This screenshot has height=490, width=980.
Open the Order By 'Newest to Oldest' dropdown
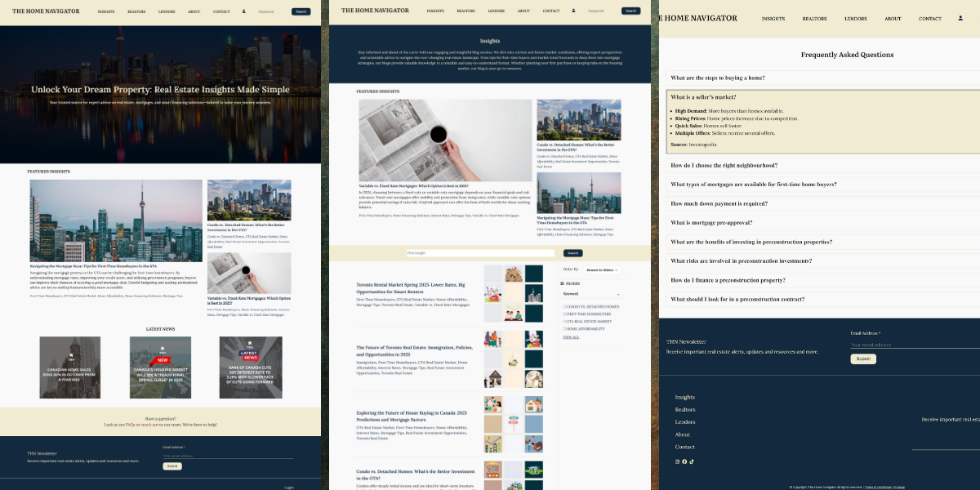[x=601, y=269]
